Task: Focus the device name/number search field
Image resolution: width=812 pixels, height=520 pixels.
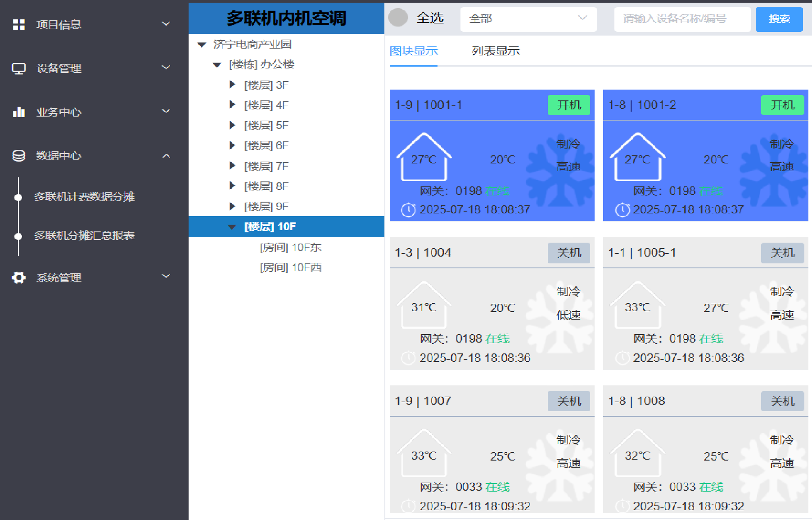Action: 682,19
